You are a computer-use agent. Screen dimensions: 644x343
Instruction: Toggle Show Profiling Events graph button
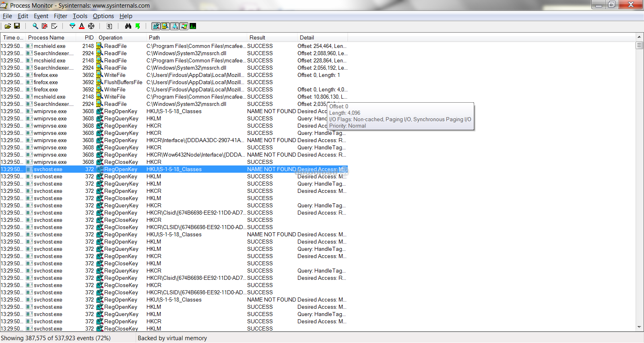193,26
